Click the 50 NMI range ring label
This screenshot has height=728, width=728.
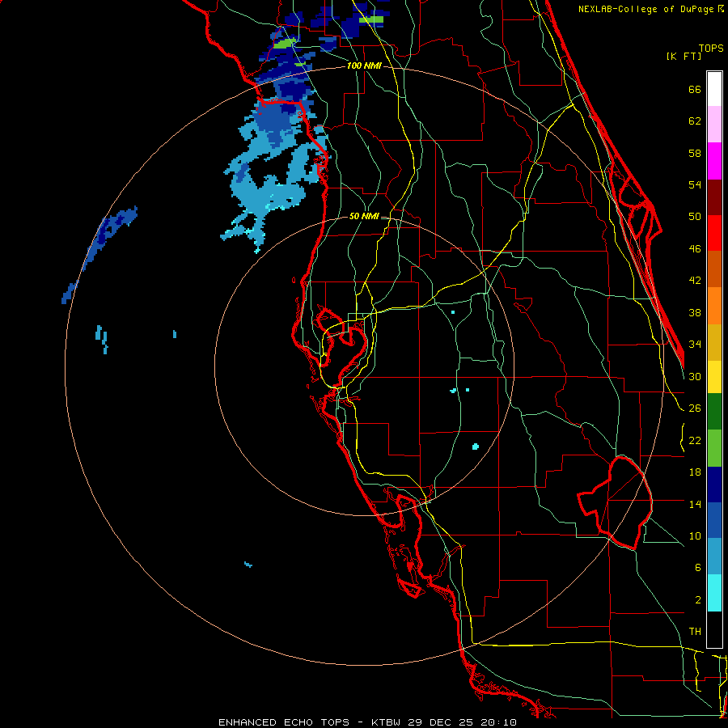(363, 216)
